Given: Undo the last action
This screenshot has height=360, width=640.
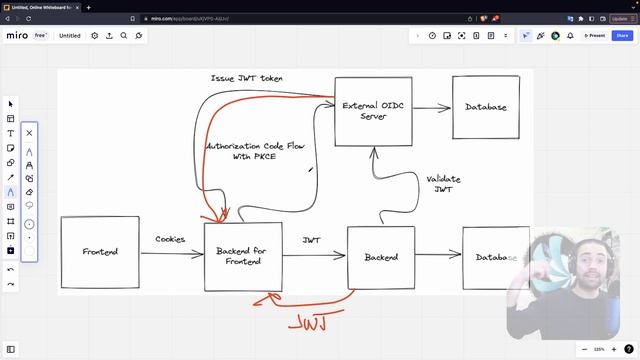Looking at the screenshot, I should click(x=11, y=270).
